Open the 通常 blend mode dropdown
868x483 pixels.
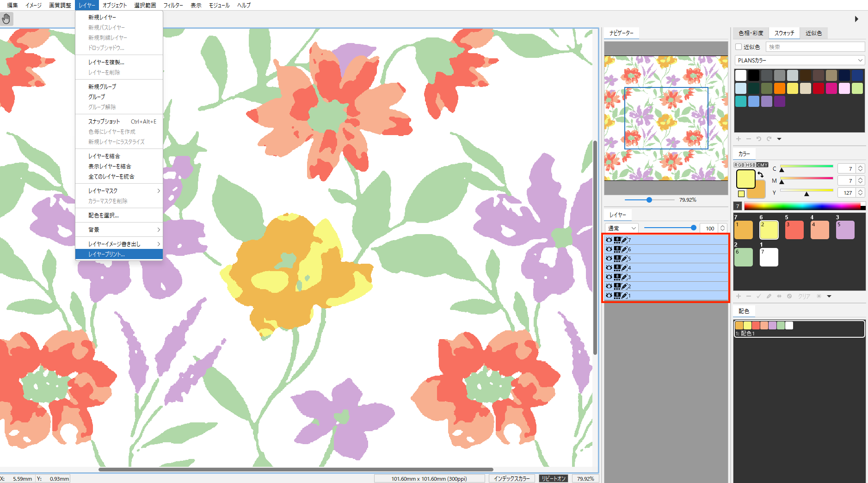(x=622, y=228)
